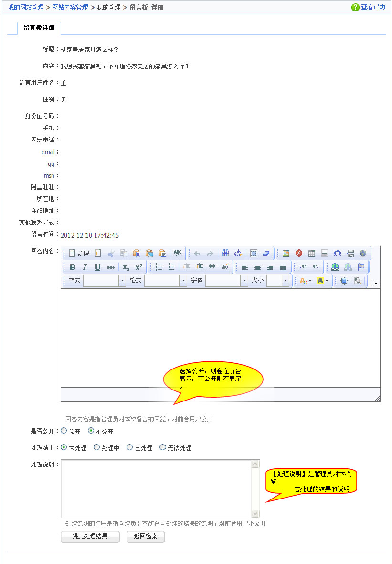Open Find using the binoculars icon
Image resolution: width=392 pixels, height=564 pixels.
tap(226, 253)
